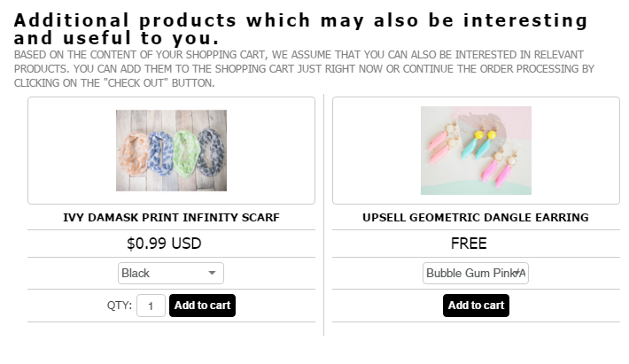Click the gray scarf at the photo's right

click(x=210, y=151)
